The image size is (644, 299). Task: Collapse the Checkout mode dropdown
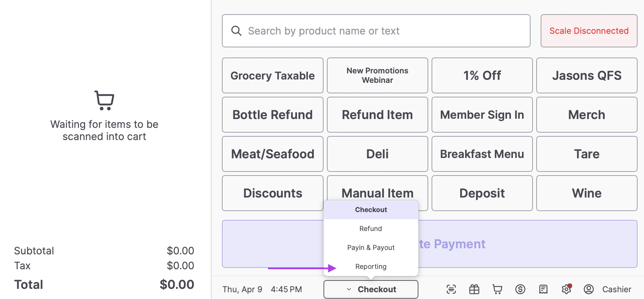coord(371,290)
